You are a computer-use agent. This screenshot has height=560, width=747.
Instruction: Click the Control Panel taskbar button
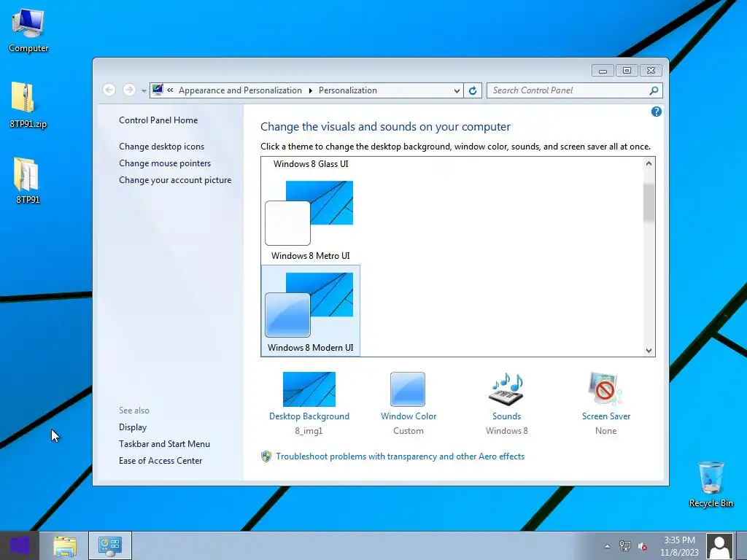(110, 545)
